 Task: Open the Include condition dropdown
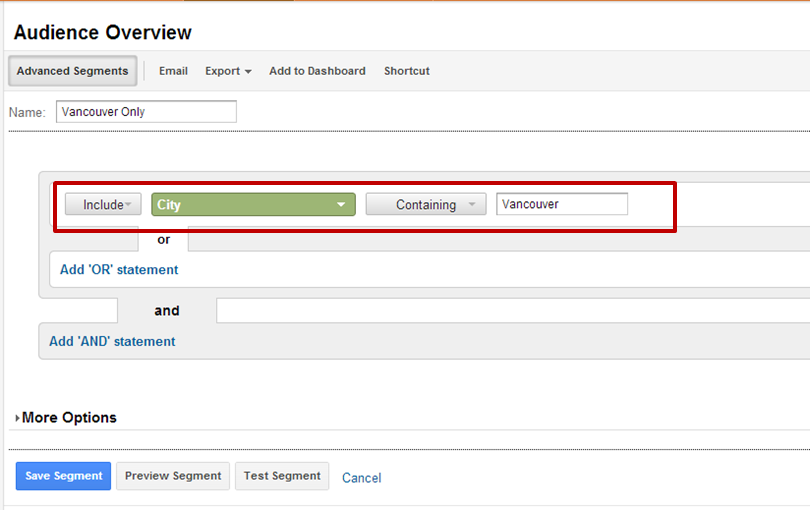103,204
